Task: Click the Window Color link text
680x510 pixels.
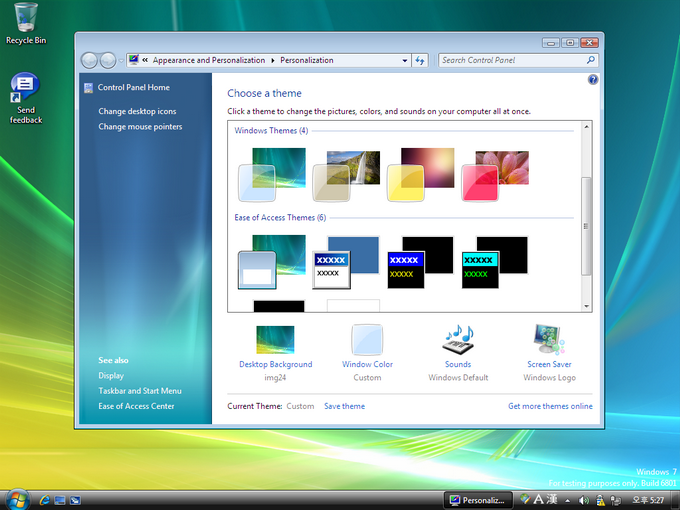Action: point(367,364)
